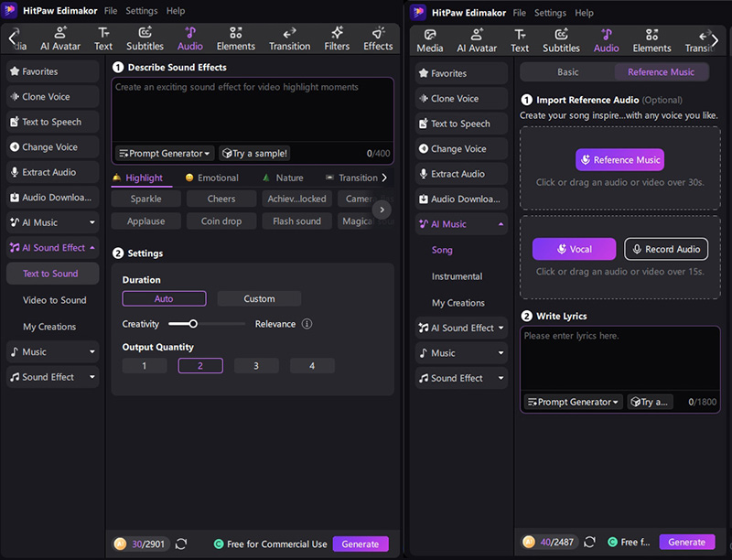Switch to Basic mode in right window
732x560 pixels.
[567, 72]
